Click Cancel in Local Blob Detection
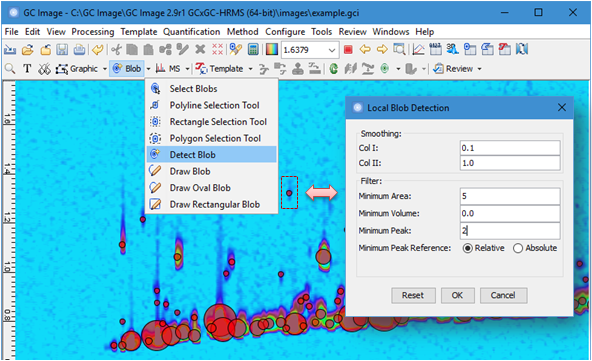This screenshot has width=592, height=361. click(503, 295)
